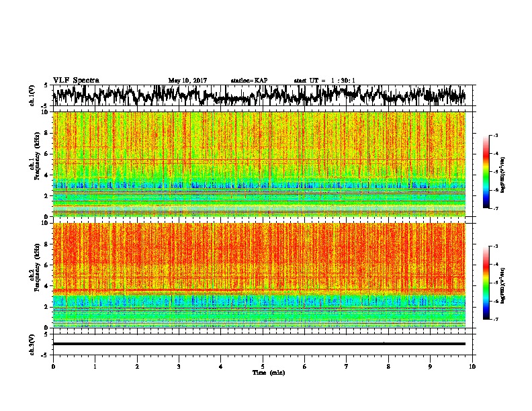532x411 pixels.
Task: Click the "VLF Spectra" plot title
Action: click(x=76, y=80)
